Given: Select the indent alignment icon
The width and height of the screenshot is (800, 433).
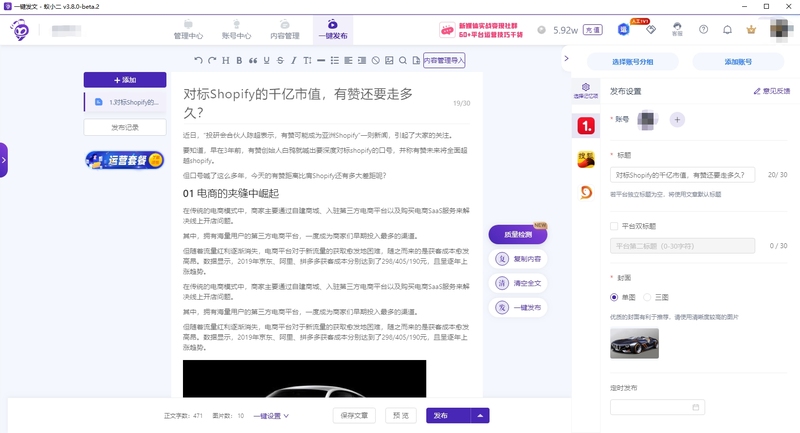Looking at the screenshot, I should coord(362,60).
